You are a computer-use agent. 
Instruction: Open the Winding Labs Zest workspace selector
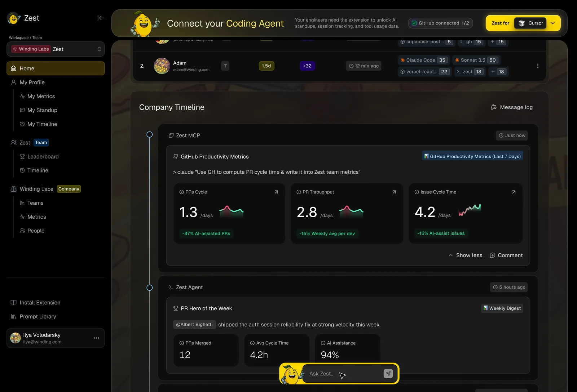click(56, 49)
